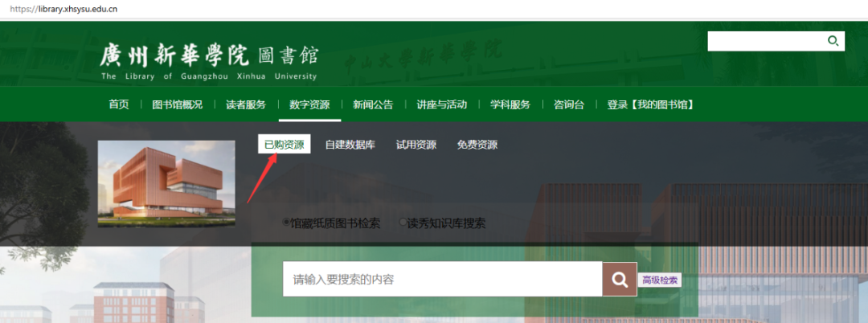Click the Guangzhou Xinhua University library logo

pos(209,61)
